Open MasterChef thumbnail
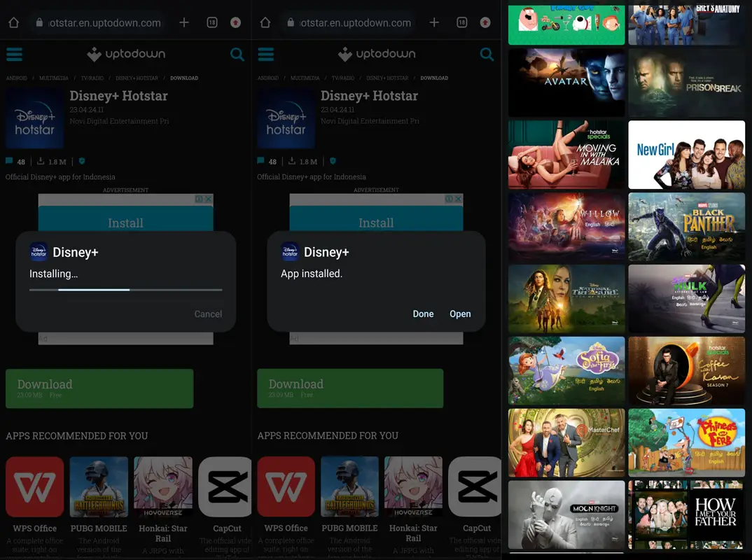The image size is (752, 560). (566, 442)
